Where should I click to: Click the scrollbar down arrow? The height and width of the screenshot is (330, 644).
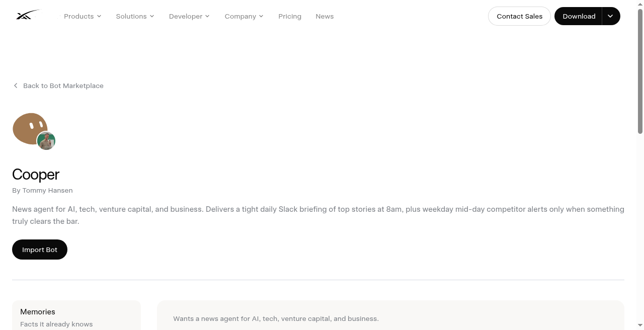point(640,326)
